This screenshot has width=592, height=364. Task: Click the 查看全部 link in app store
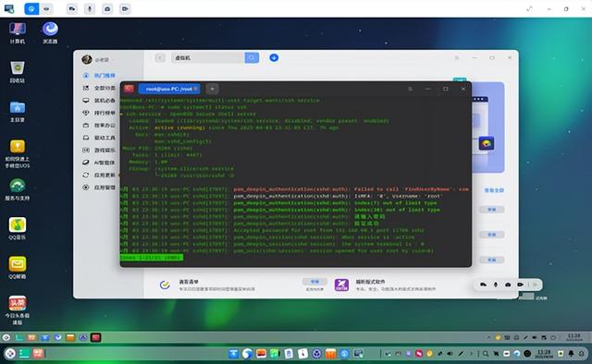pyautogui.click(x=494, y=190)
